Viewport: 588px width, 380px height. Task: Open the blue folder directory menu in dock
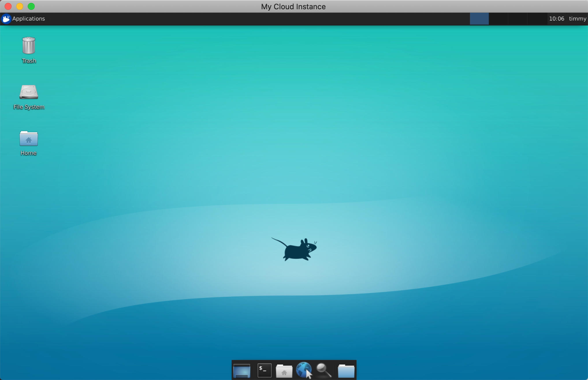pos(346,370)
